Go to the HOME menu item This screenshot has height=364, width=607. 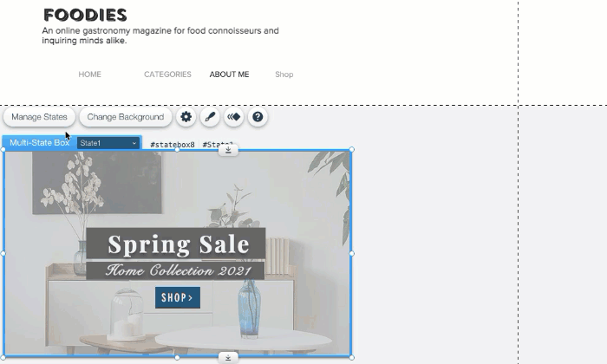[90, 75]
